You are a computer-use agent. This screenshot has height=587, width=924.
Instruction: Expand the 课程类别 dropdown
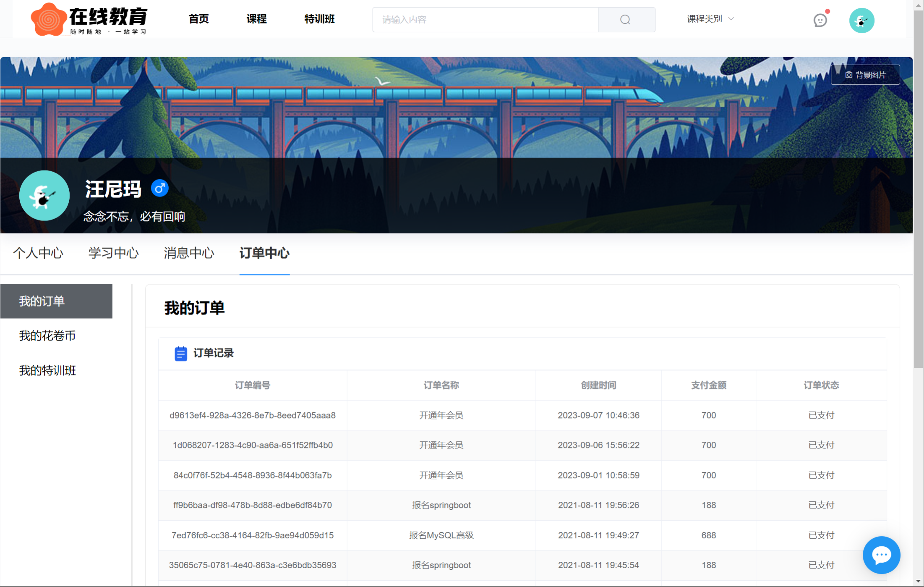click(x=705, y=19)
